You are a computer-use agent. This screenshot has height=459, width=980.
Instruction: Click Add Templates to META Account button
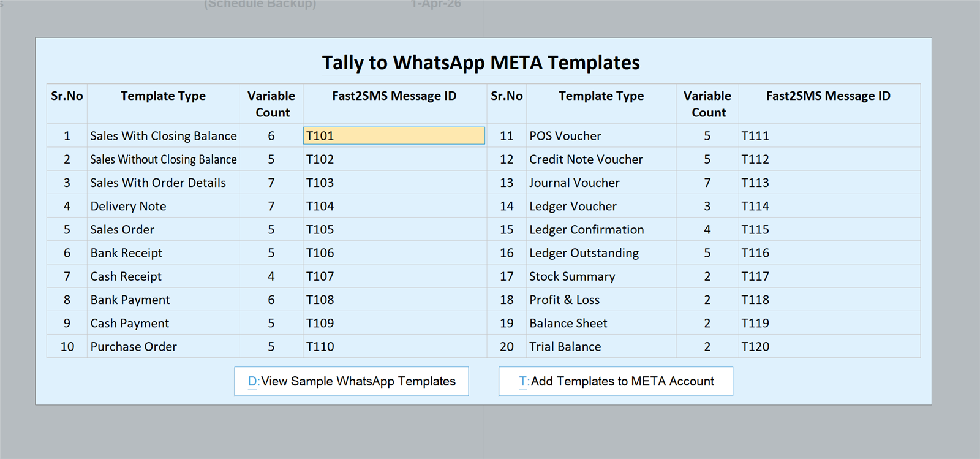[616, 381]
